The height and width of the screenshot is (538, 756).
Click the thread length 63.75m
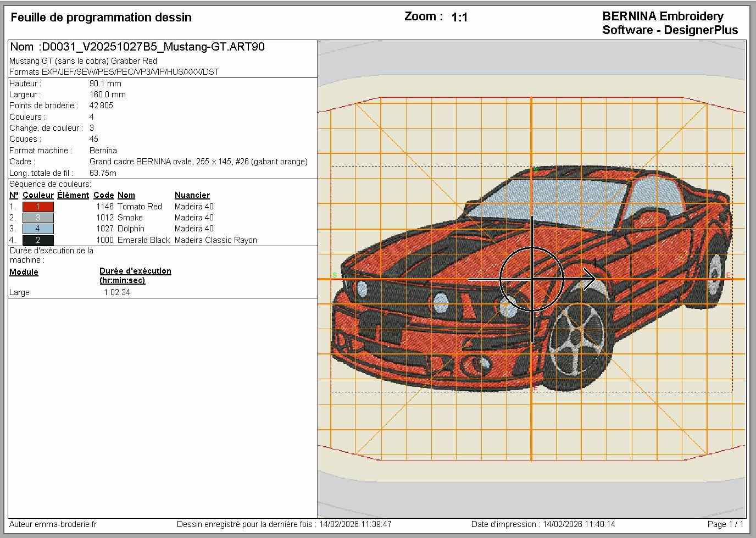(103, 173)
